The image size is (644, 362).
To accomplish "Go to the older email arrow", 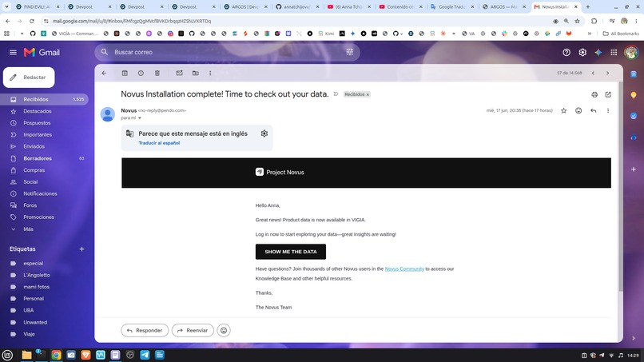I will 608,74.
